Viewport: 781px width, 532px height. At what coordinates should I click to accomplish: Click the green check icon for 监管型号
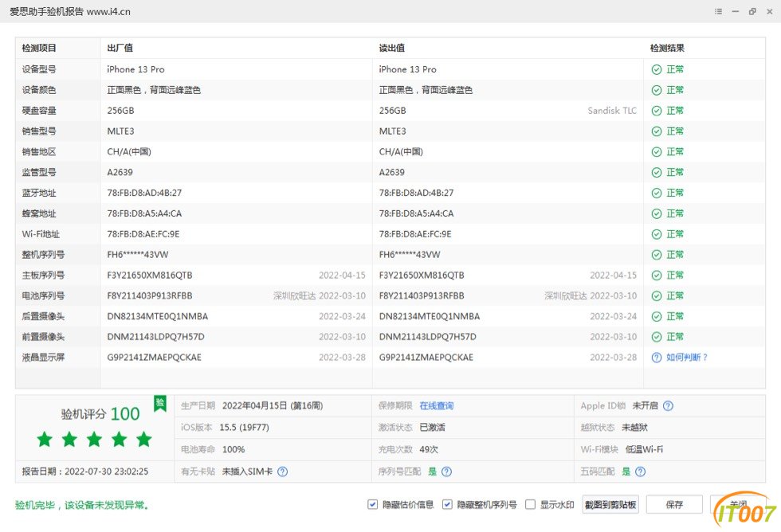click(x=657, y=172)
